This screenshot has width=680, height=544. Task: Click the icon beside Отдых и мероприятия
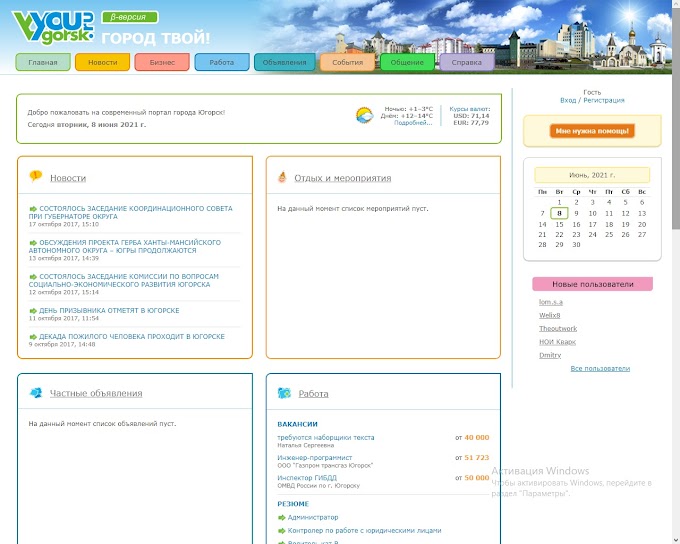tap(282, 177)
